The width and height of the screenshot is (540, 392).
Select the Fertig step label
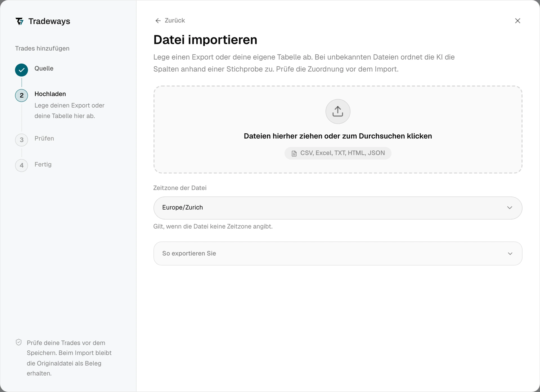[43, 165]
